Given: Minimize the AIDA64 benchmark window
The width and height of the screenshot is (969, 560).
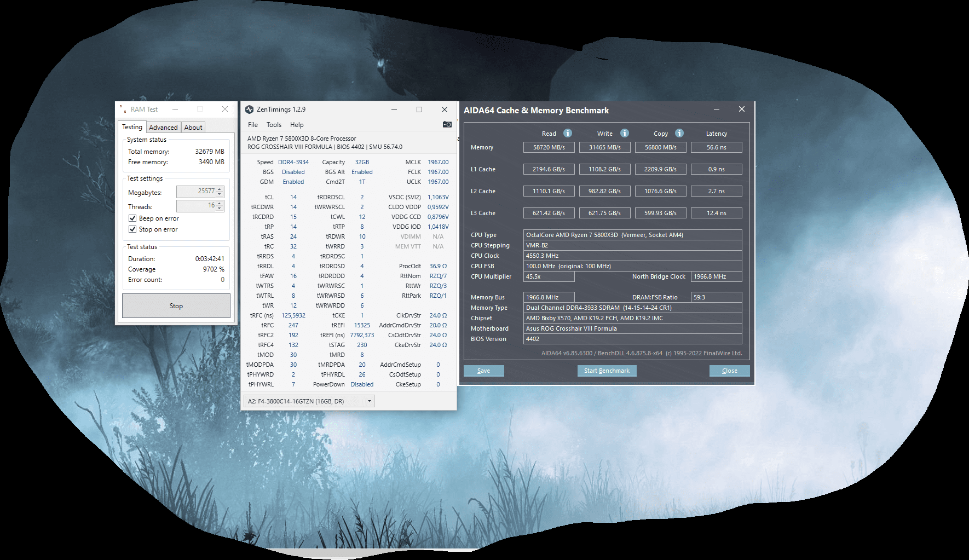Looking at the screenshot, I should point(717,109).
